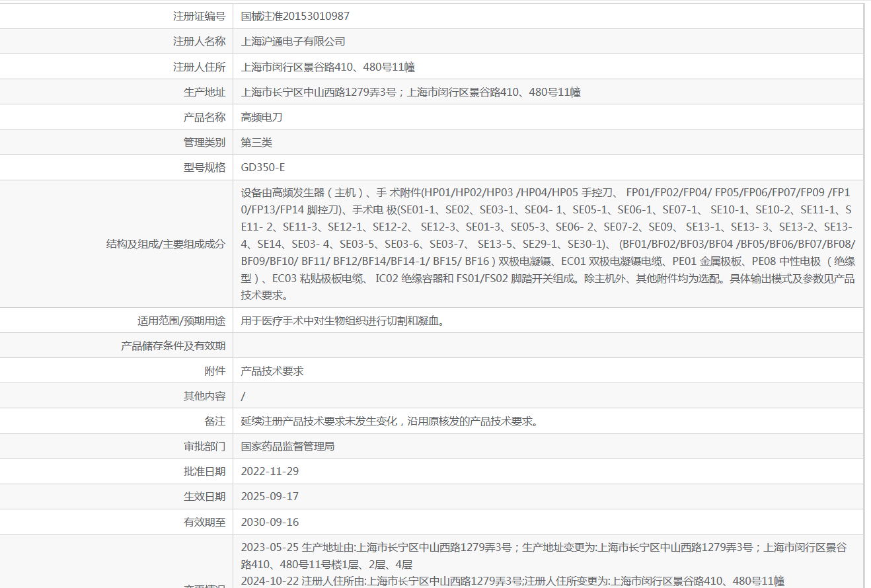The width and height of the screenshot is (871, 588).
Task: Click the 适用范围/预期用途 row label
Action: tap(181, 321)
